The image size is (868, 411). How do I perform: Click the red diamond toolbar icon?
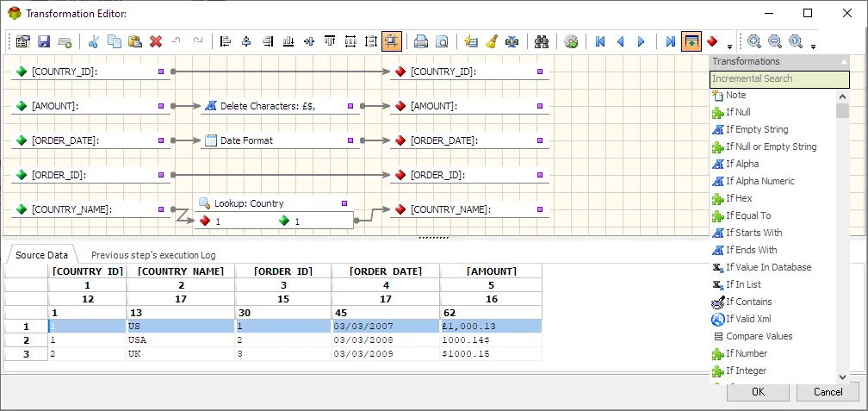712,41
